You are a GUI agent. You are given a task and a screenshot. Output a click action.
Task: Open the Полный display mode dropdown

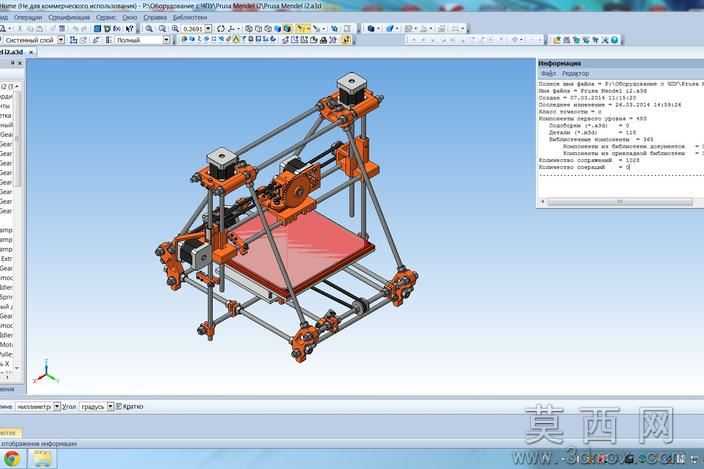pyautogui.click(x=166, y=40)
